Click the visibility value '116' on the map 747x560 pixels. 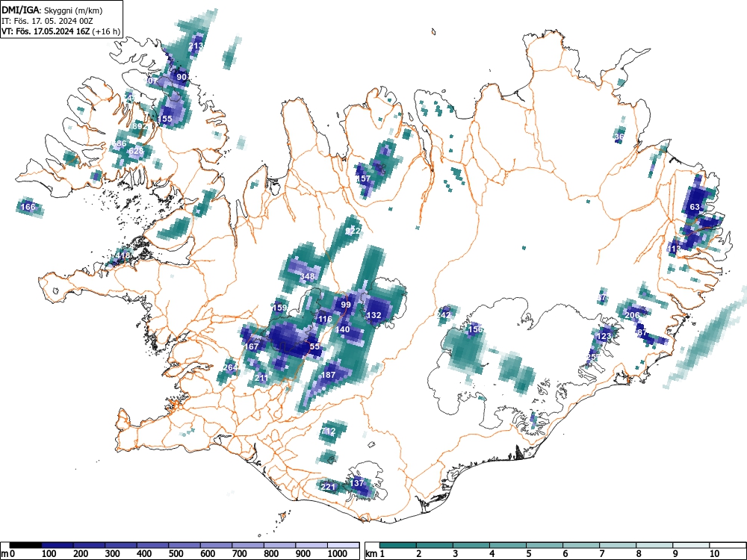(325, 319)
